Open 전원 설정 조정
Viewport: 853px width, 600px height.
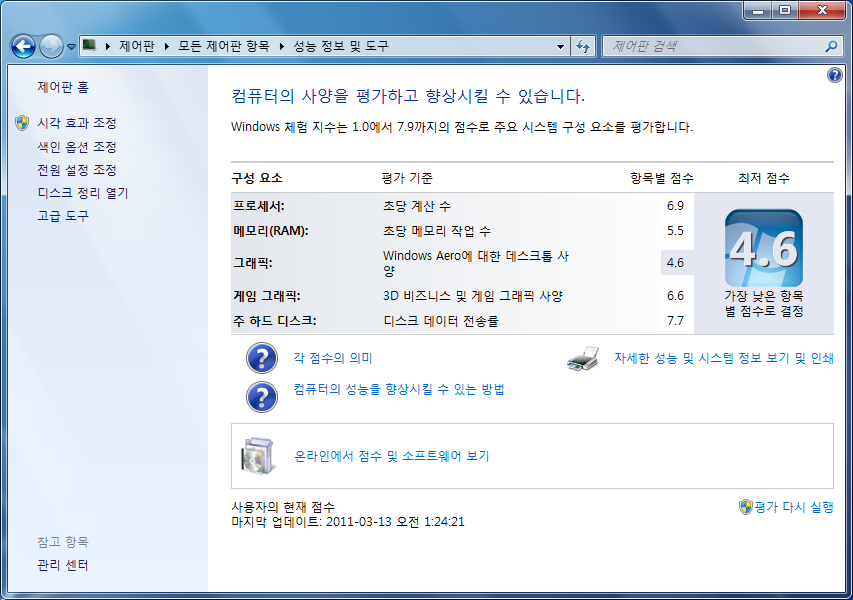coord(77,170)
